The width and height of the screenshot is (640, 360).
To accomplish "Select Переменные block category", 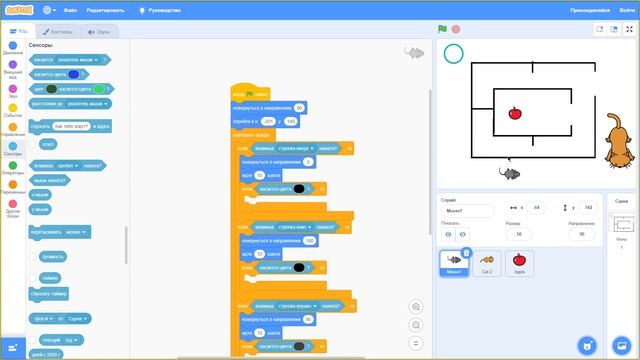I will (x=13, y=187).
